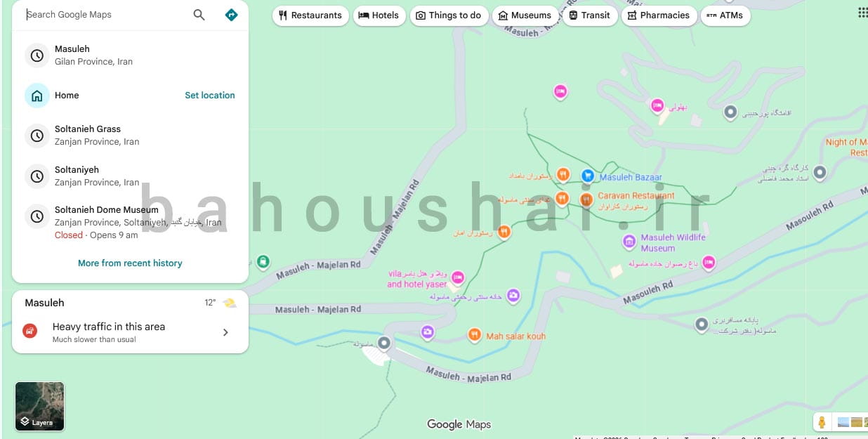Select the Transit filter chip

coord(589,15)
